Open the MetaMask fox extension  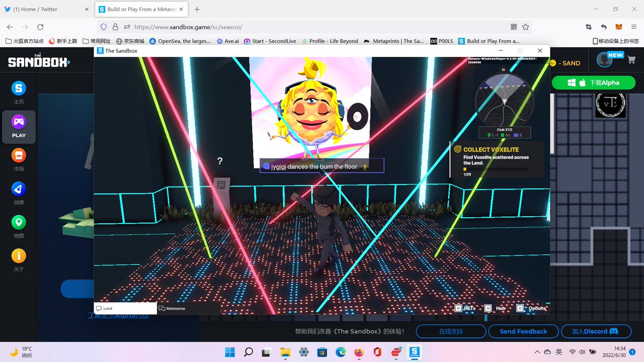click(x=618, y=27)
